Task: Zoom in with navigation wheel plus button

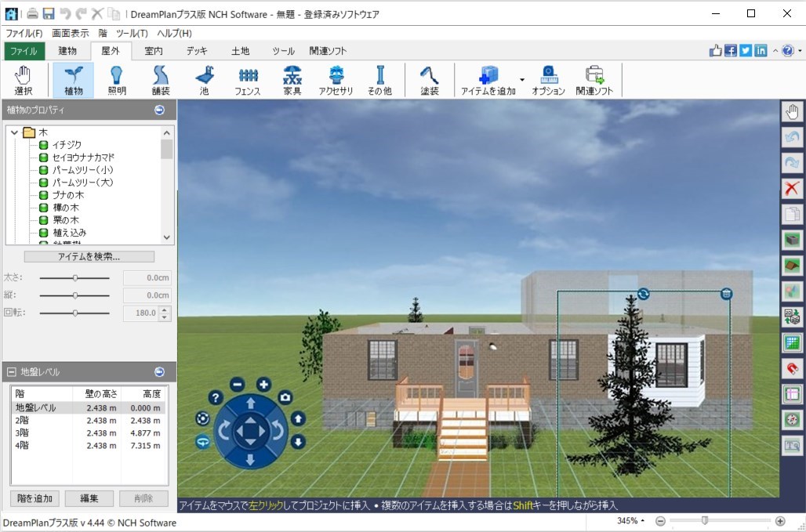Action: point(263,384)
